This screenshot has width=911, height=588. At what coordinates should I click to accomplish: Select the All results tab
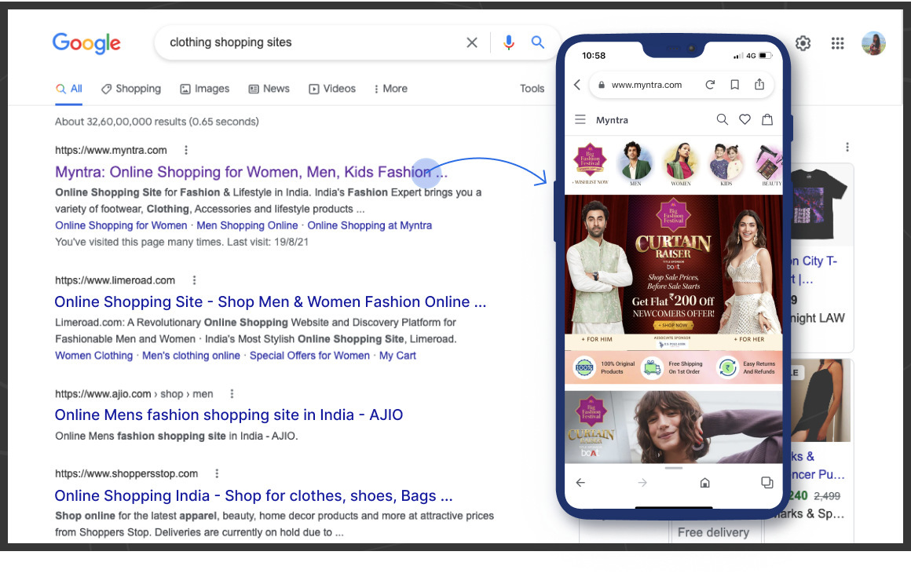[x=68, y=88]
